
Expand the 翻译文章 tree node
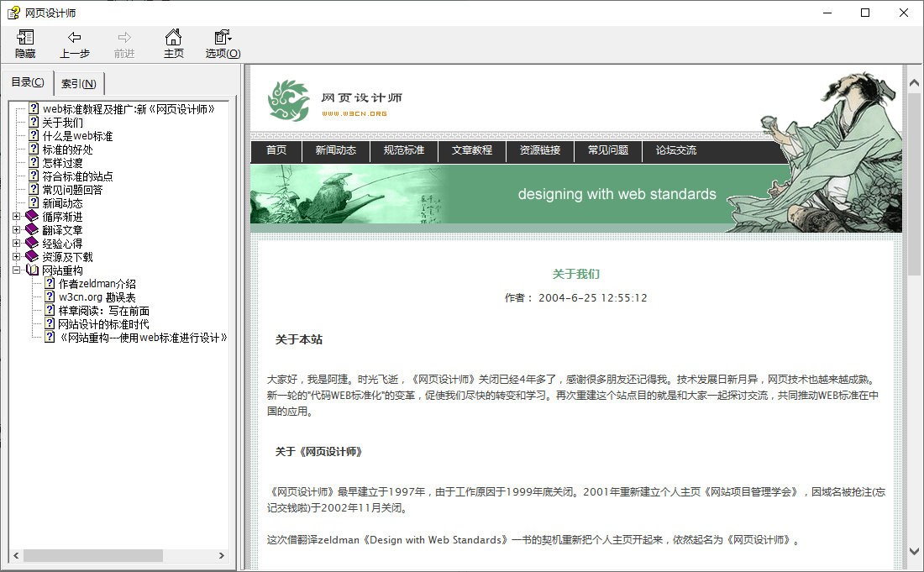(x=17, y=230)
